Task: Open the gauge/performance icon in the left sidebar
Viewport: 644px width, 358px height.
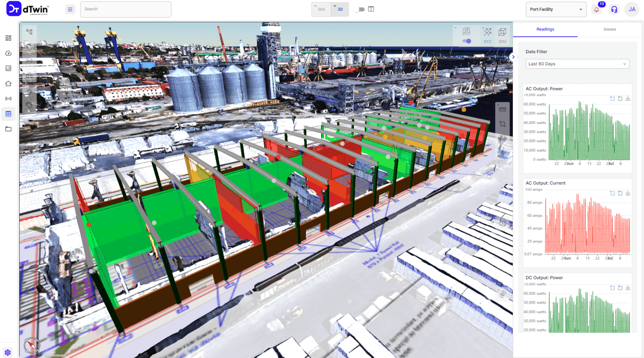Action: 8,53
